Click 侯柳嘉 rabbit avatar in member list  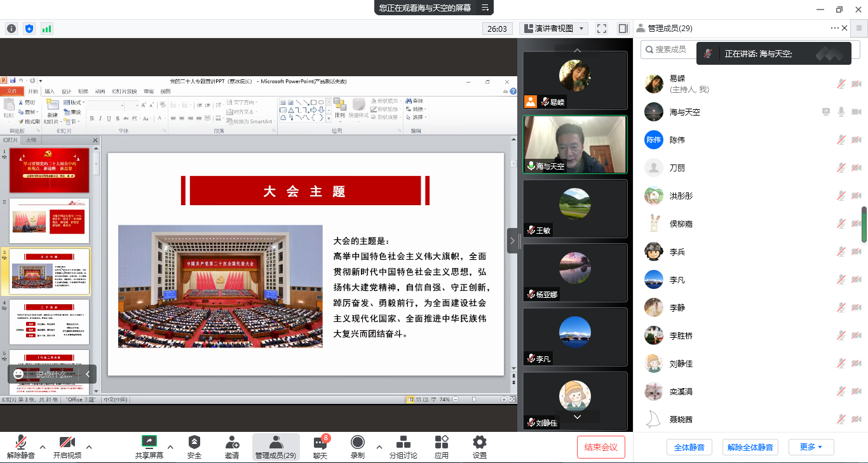point(654,224)
